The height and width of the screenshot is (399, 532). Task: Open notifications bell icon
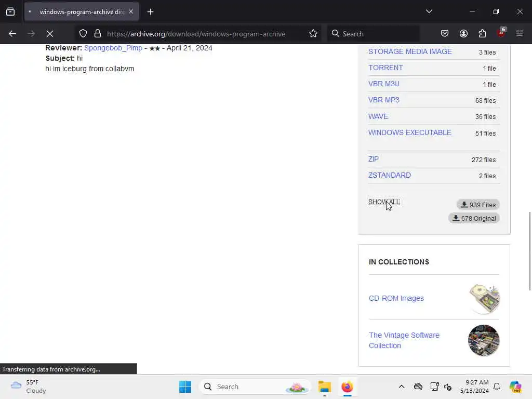tap(497, 387)
